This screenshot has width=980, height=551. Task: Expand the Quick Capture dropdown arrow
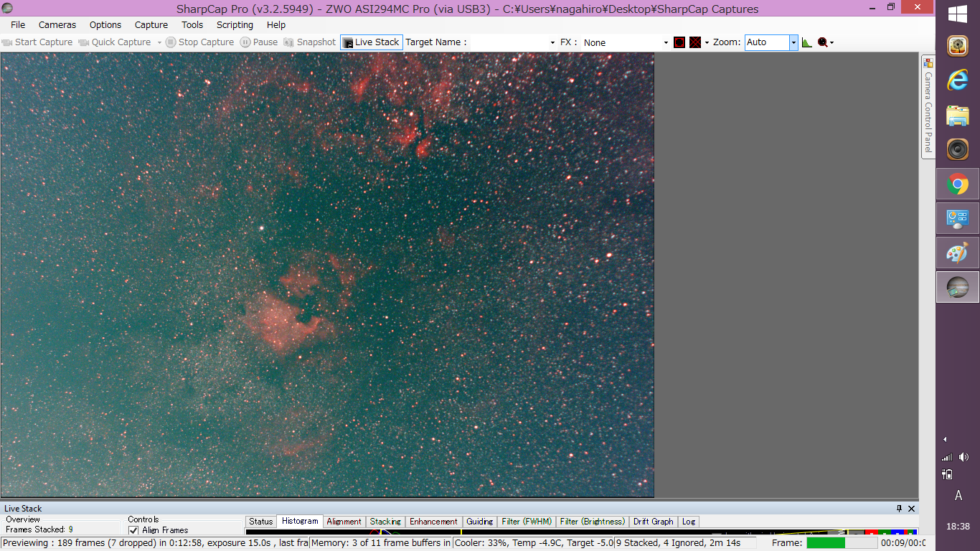[159, 42]
